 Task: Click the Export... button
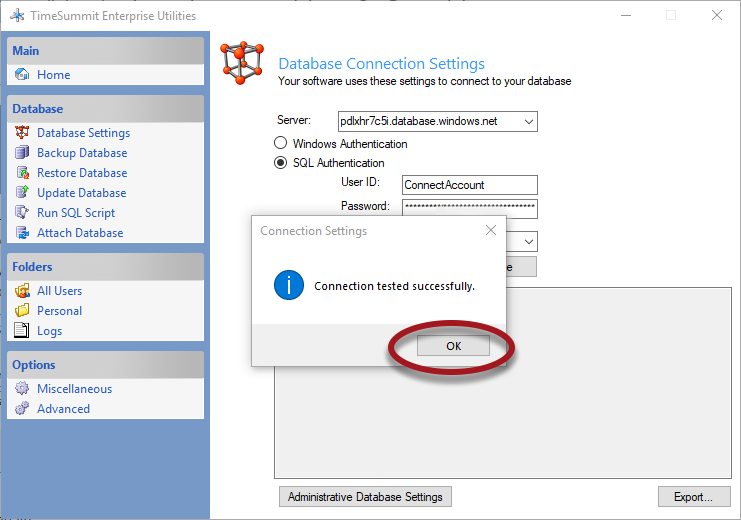click(x=694, y=497)
